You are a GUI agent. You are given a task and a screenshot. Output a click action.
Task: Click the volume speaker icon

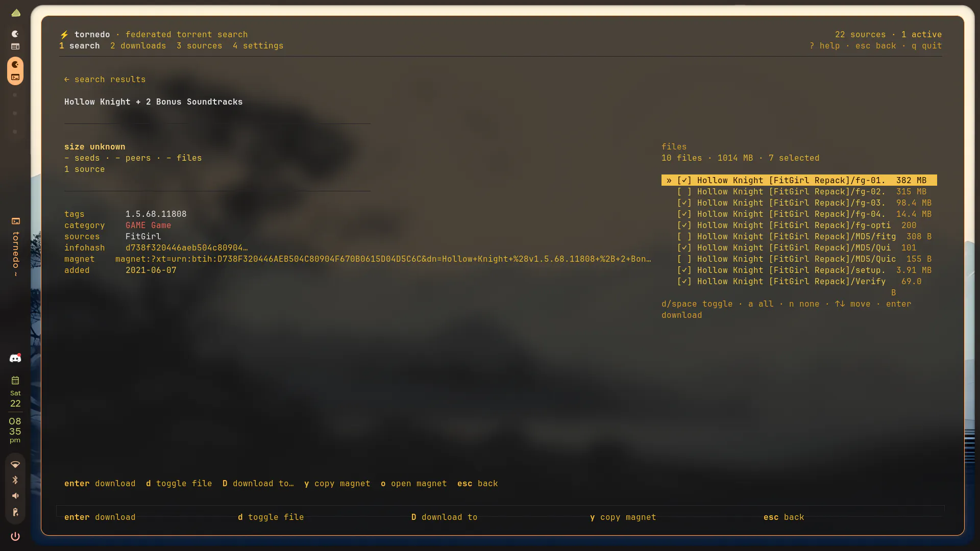point(15,496)
